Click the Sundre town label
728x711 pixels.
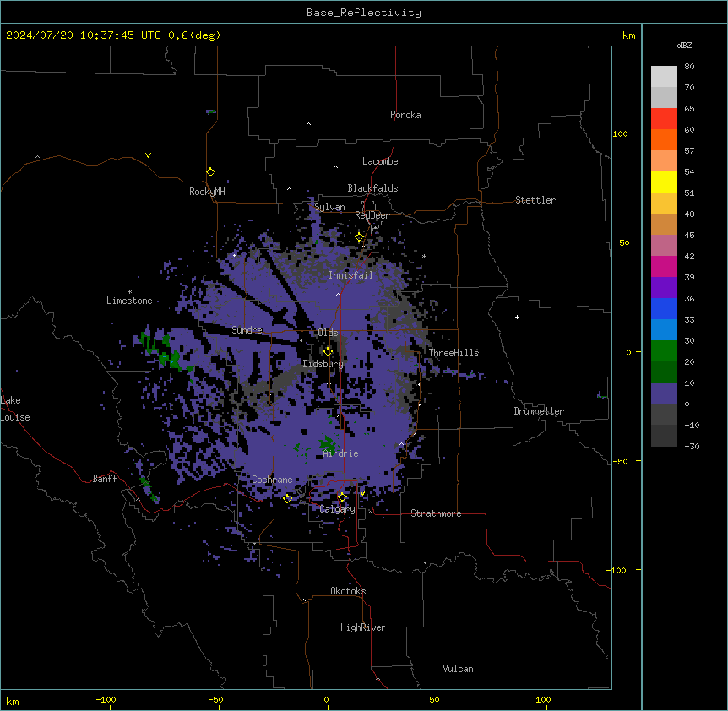click(247, 330)
